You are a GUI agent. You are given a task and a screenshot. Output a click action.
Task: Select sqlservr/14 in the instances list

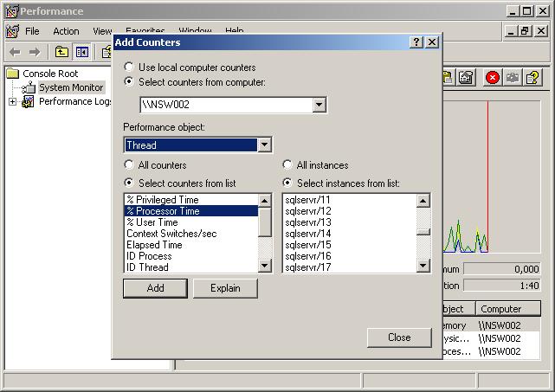(308, 234)
